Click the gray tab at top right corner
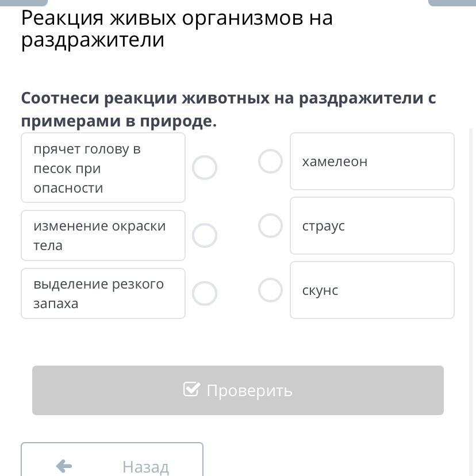The height and width of the screenshot is (476, 476). (x=452, y=2)
